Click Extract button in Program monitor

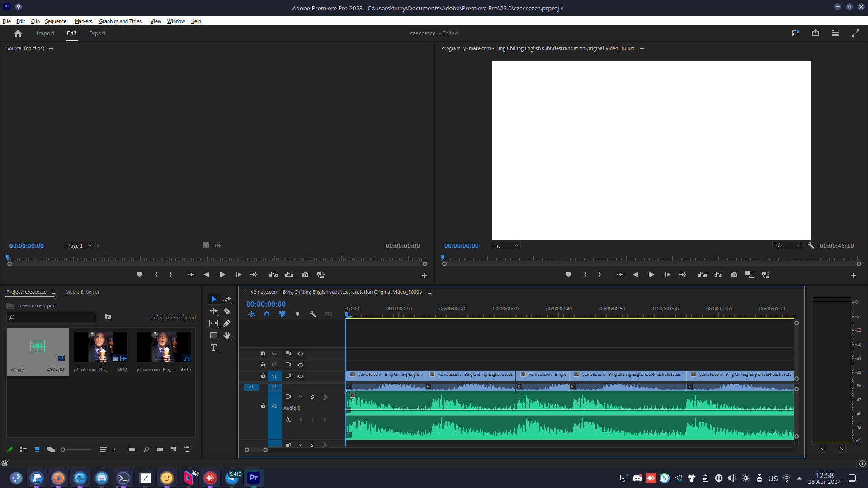pos(718,275)
